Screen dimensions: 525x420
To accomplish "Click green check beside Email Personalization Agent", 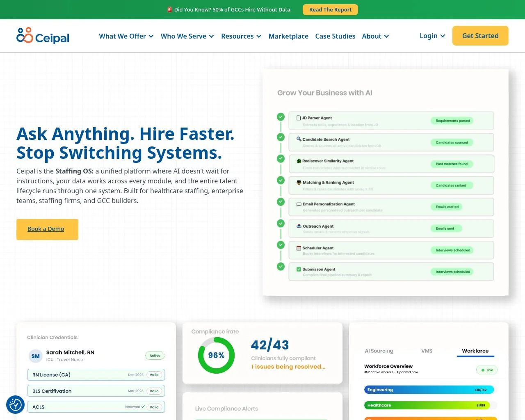I will click(x=281, y=202).
